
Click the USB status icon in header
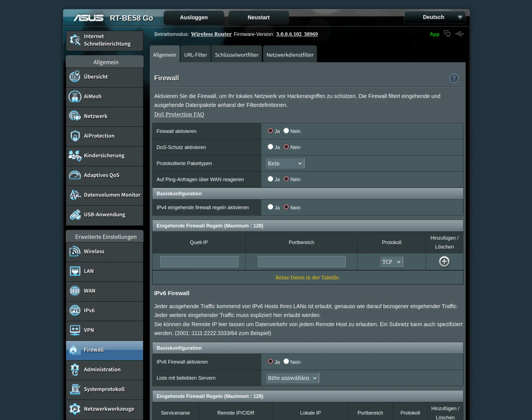pyautogui.click(x=459, y=34)
